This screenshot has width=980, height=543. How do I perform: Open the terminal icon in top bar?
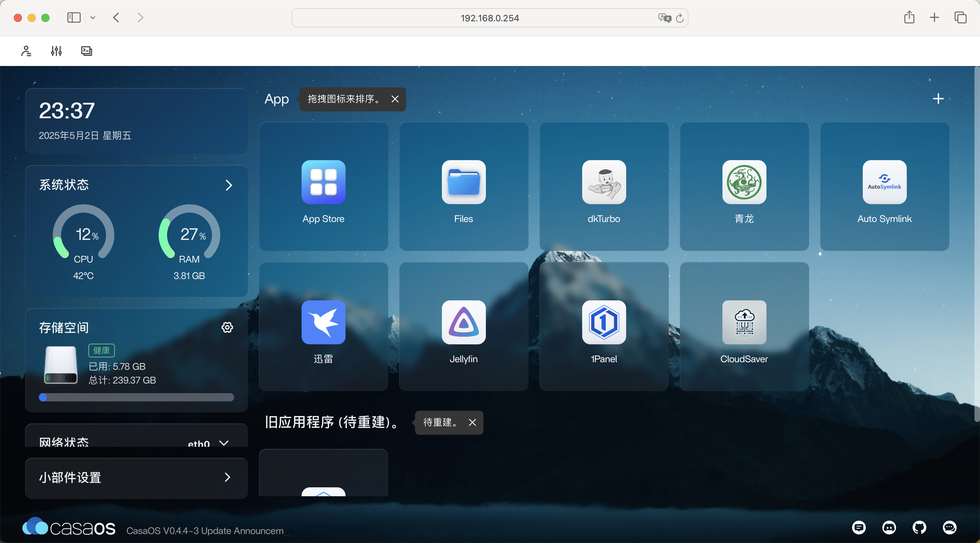(x=86, y=51)
